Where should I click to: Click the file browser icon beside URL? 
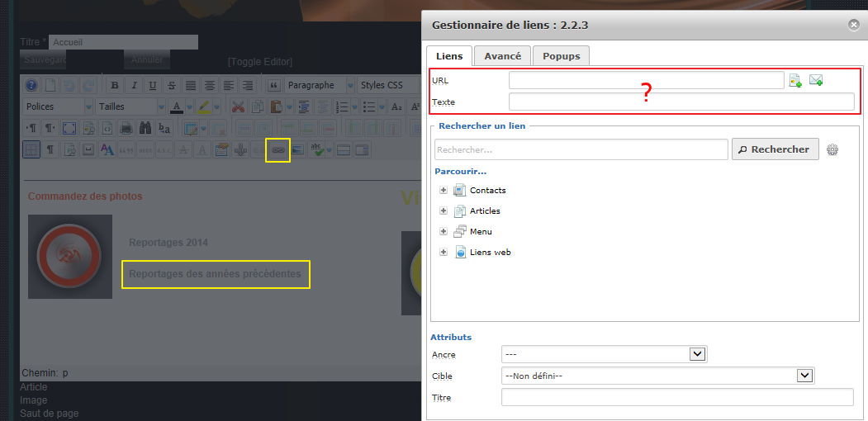click(x=795, y=80)
